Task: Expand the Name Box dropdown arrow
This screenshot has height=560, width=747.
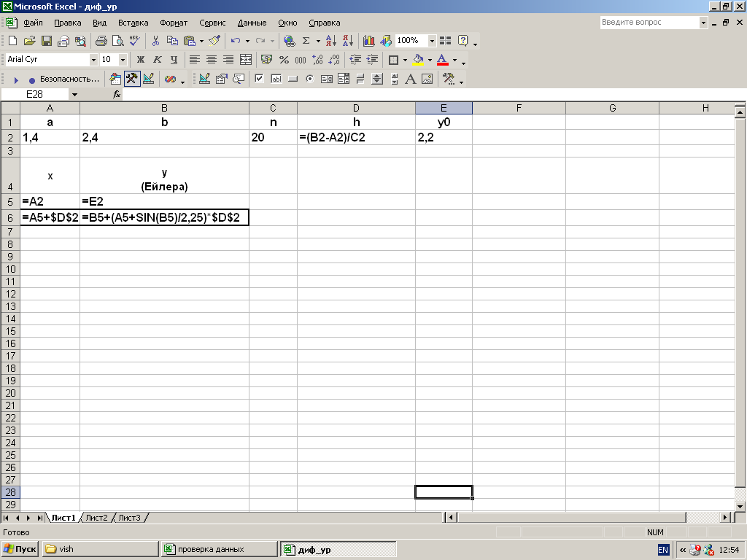Action: (74, 95)
